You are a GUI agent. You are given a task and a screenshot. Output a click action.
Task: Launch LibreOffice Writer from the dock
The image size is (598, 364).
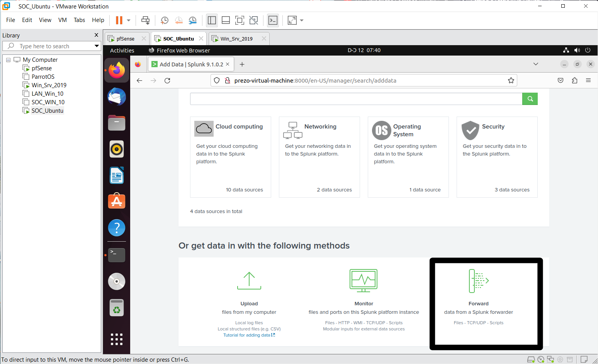(x=117, y=175)
